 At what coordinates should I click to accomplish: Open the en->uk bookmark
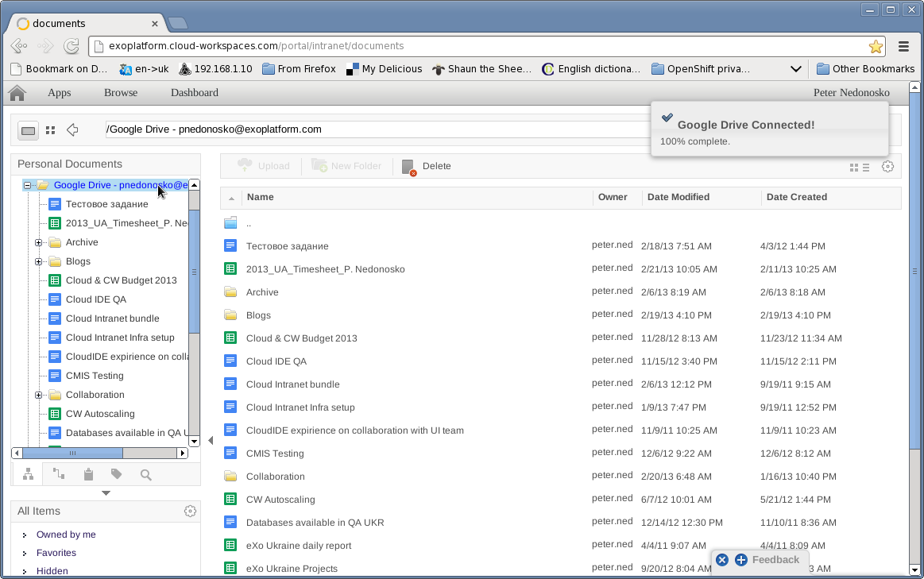[144, 69]
